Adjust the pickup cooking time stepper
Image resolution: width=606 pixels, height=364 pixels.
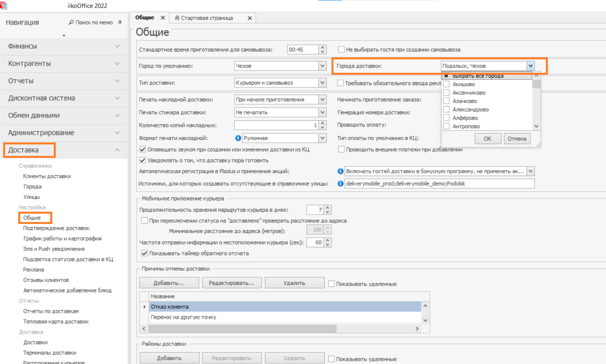pyautogui.click(x=323, y=49)
